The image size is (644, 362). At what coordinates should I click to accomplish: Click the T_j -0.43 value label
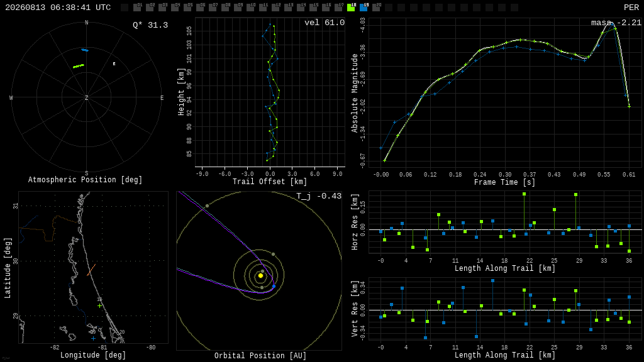coord(319,196)
